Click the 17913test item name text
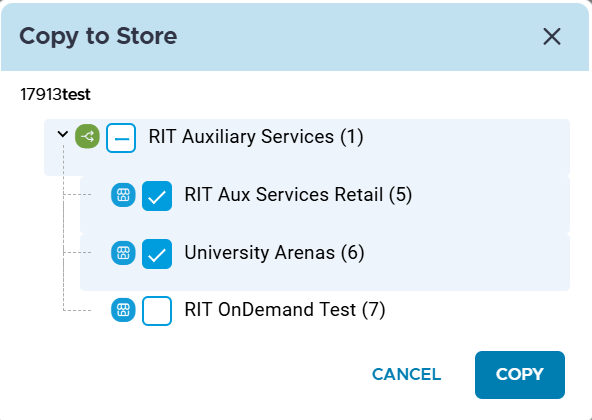This screenshot has height=420, width=592. coord(56,94)
